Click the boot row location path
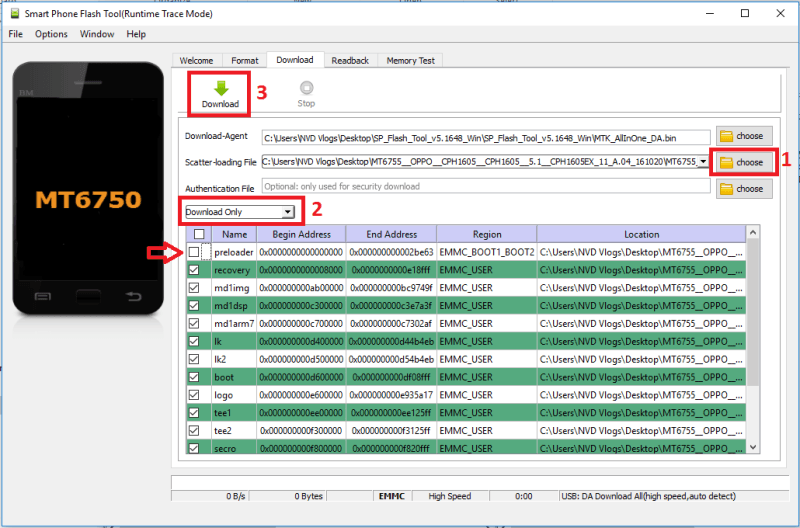Viewport: 800px width, 528px height. click(x=641, y=377)
